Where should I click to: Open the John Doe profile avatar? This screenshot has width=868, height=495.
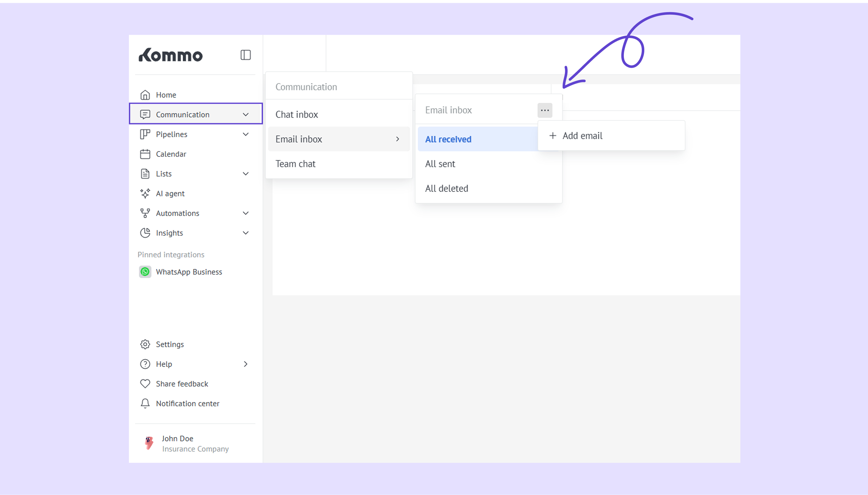click(149, 443)
